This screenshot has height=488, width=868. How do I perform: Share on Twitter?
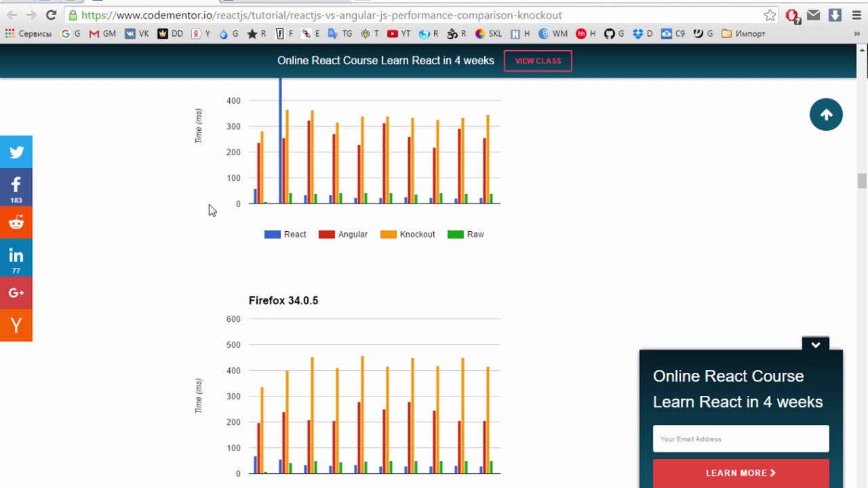tap(16, 152)
